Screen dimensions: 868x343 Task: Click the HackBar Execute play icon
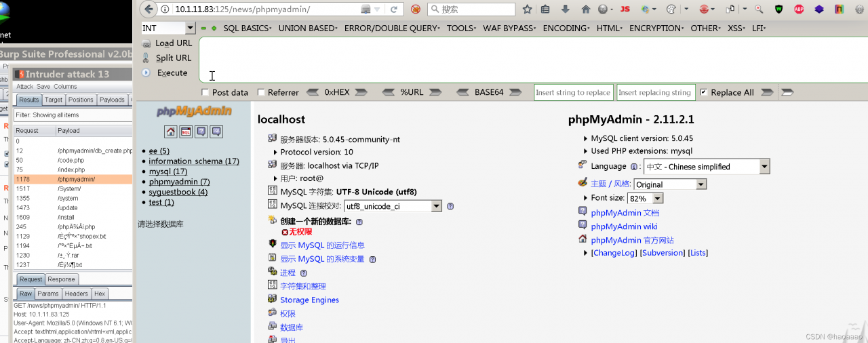[x=146, y=73]
